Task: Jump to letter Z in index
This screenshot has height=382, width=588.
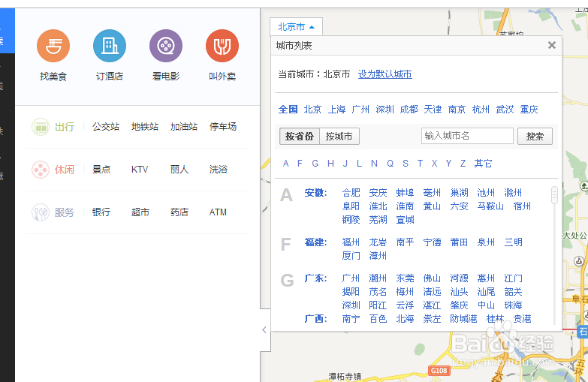Action: [x=463, y=164]
